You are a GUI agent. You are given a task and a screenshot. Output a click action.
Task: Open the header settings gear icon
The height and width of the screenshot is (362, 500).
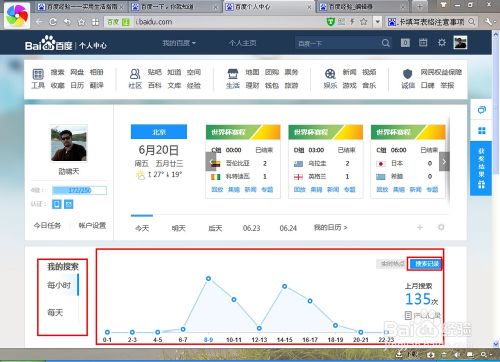(x=442, y=42)
